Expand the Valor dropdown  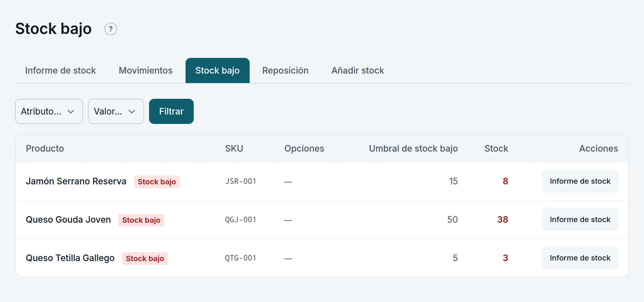pyautogui.click(x=116, y=111)
